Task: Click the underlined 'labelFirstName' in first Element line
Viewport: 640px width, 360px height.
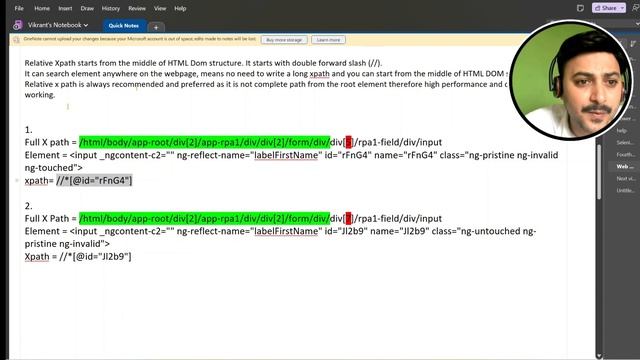Action: click(286, 155)
